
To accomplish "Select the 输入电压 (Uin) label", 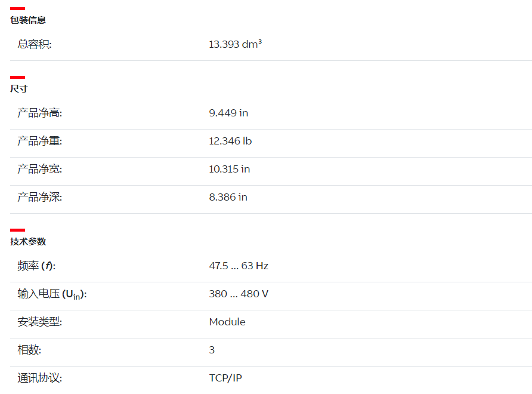I will click(52, 294).
